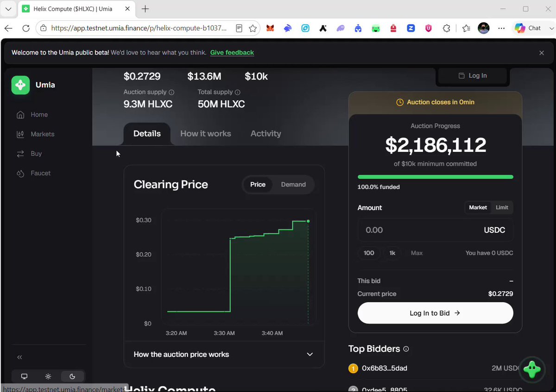The height and width of the screenshot is (392, 556).
Task: Click Log In to Bid button
Action: click(435, 313)
